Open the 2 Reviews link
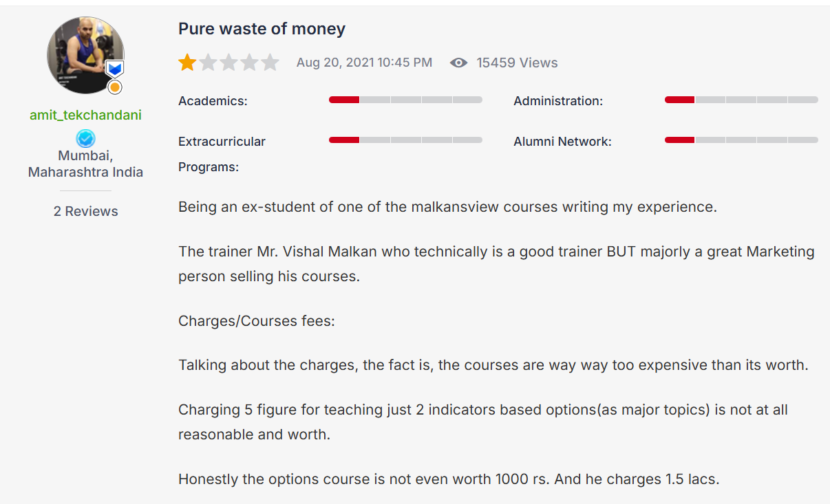Image resolution: width=830 pixels, height=504 pixels. point(85,211)
